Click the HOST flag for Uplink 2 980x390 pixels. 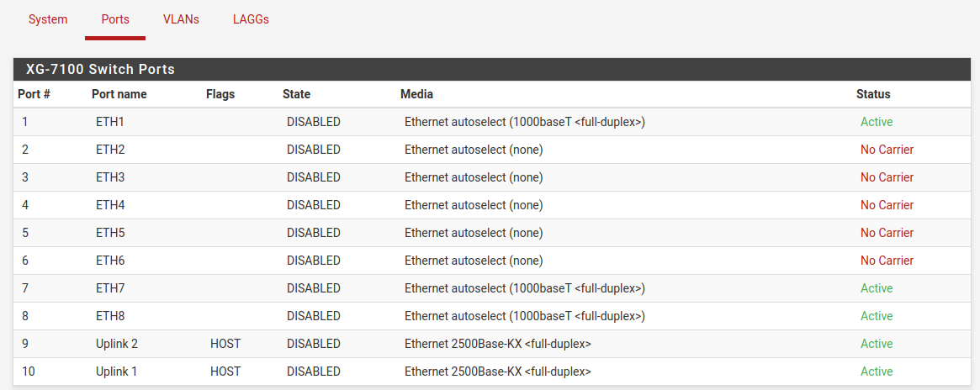(225, 344)
